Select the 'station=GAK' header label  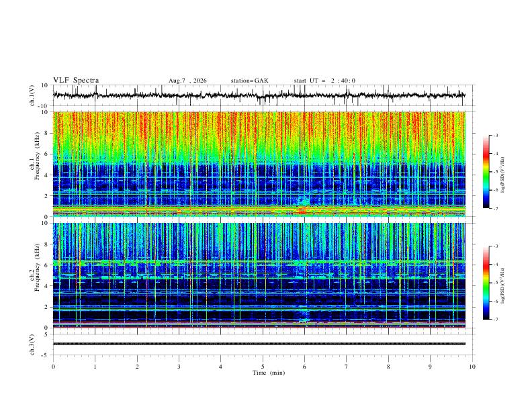coord(249,81)
